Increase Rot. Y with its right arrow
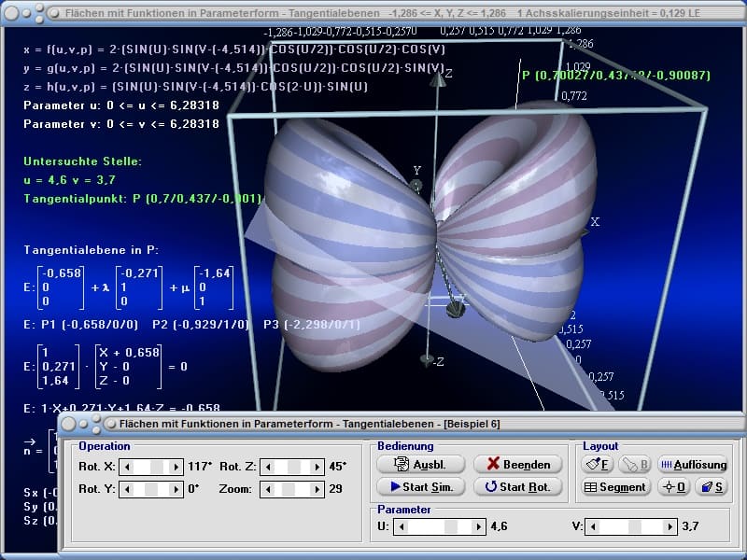 [x=176, y=489]
